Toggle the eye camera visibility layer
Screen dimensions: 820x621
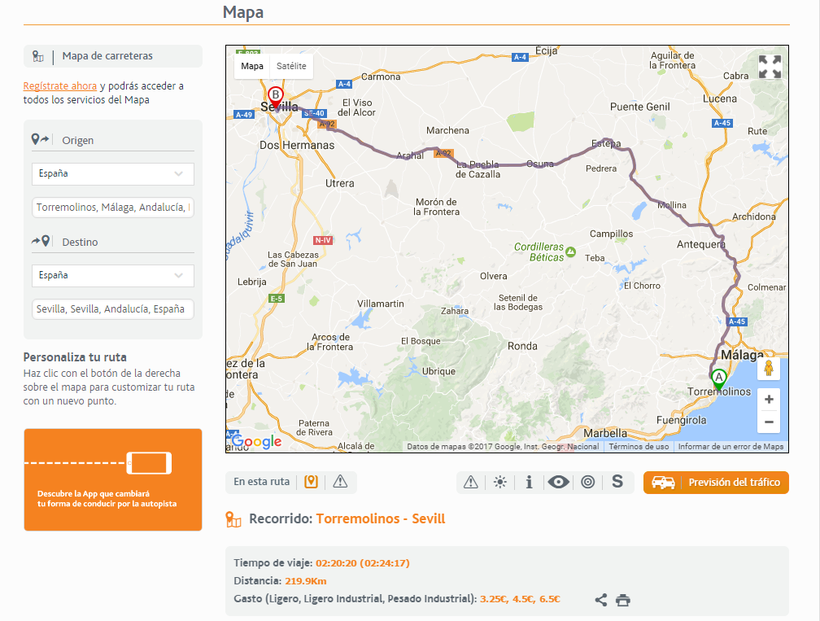[558, 482]
